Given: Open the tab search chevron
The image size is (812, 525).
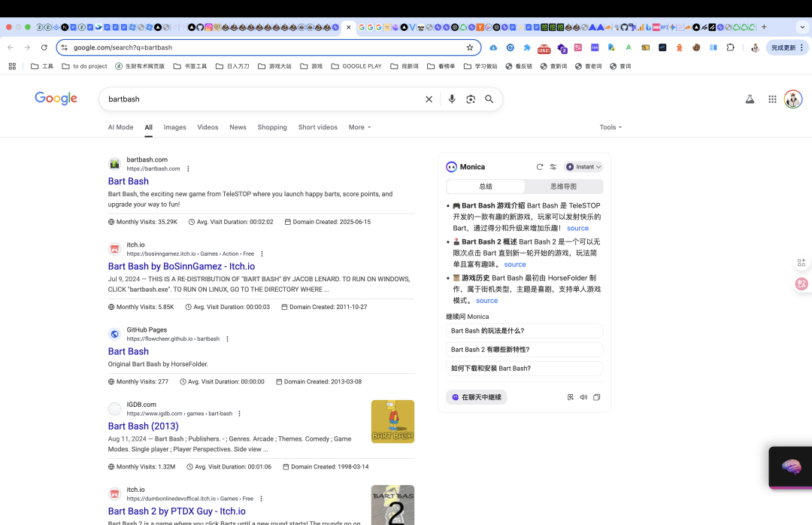Looking at the screenshot, I should 803,27.
